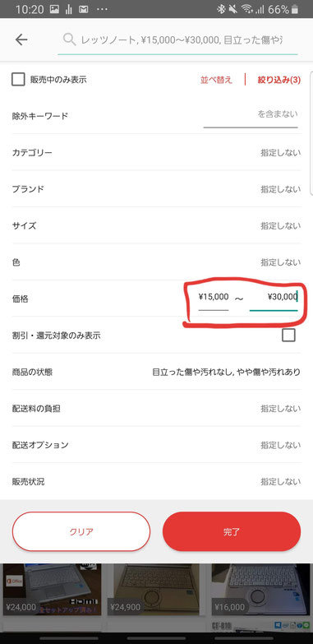Tap the muted sound status icon
313x644 pixels.
point(233,9)
